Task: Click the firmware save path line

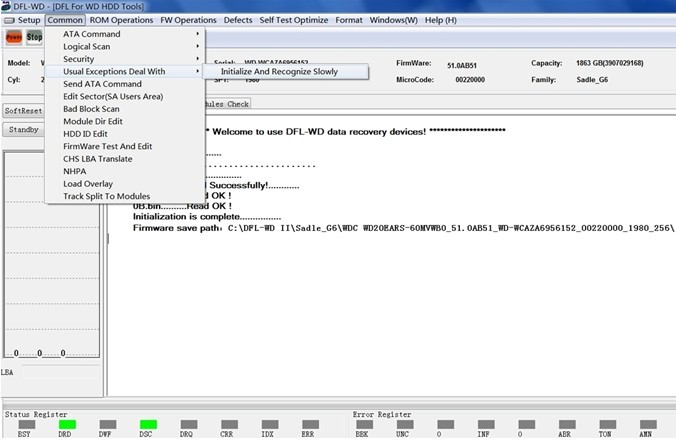Action: (404, 228)
